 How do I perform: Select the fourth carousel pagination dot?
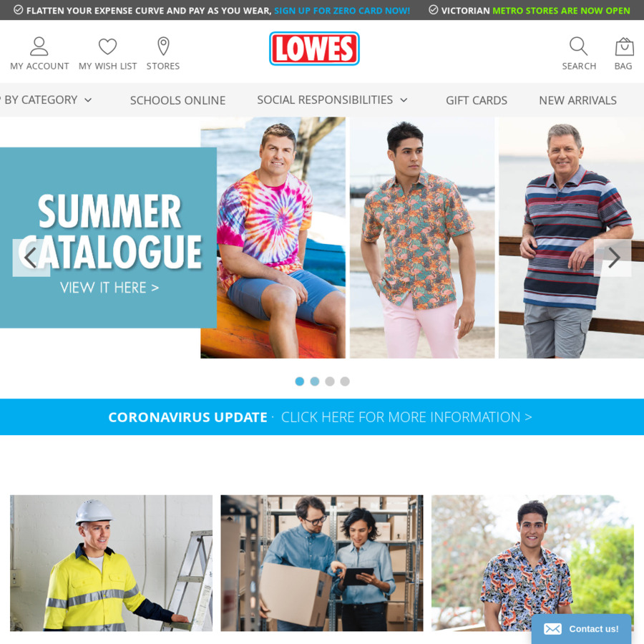pyautogui.click(x=345, y=381)
